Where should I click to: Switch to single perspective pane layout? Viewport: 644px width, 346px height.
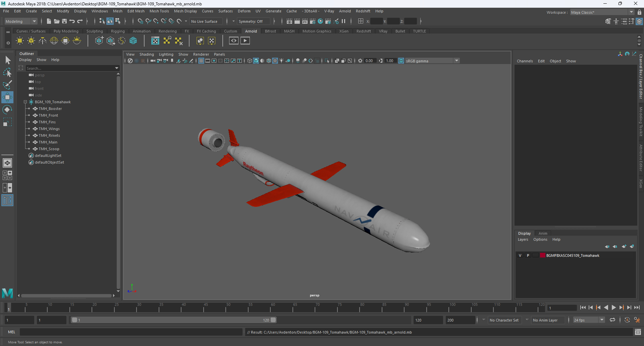point(7,163)
